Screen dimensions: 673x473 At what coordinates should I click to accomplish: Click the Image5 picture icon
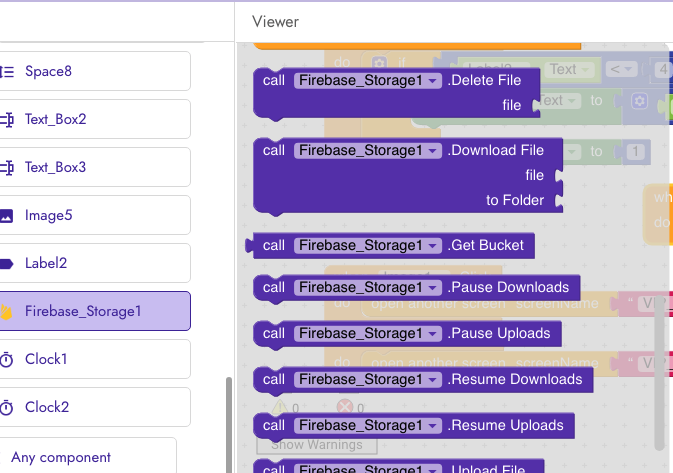click(x=7, y=216)
